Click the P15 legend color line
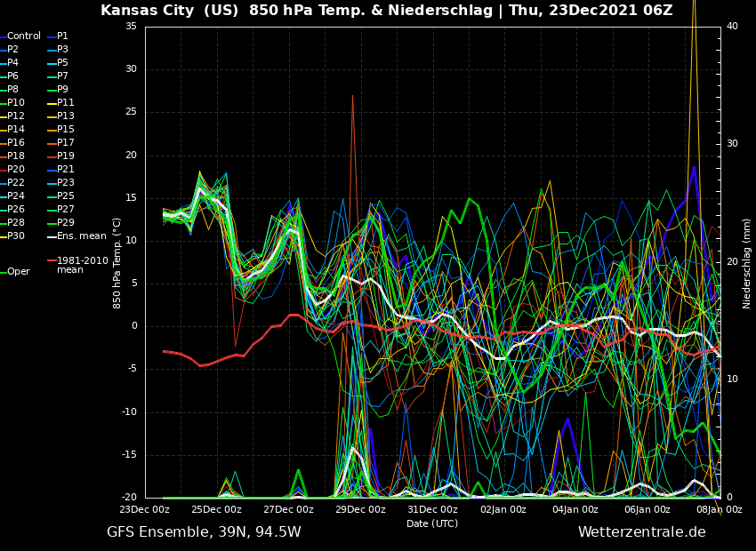This screenshot has height=551, width=756. [x=52, y=130]
